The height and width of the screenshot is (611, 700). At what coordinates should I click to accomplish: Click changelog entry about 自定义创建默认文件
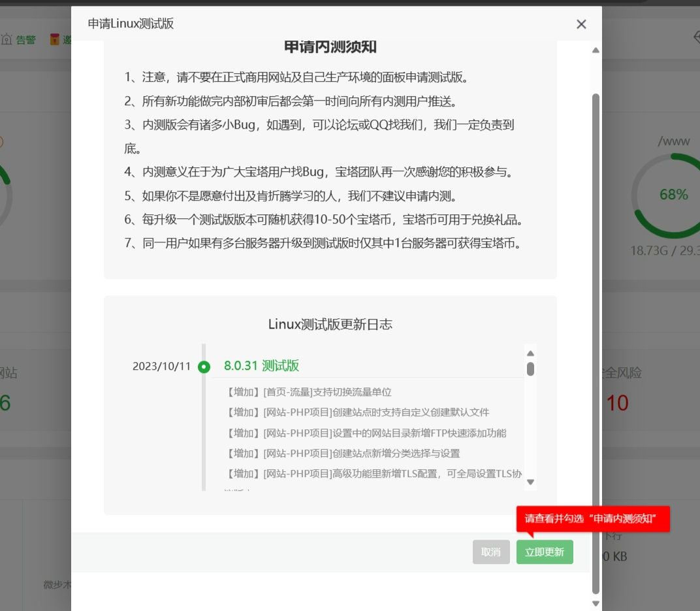coord(357,412)
